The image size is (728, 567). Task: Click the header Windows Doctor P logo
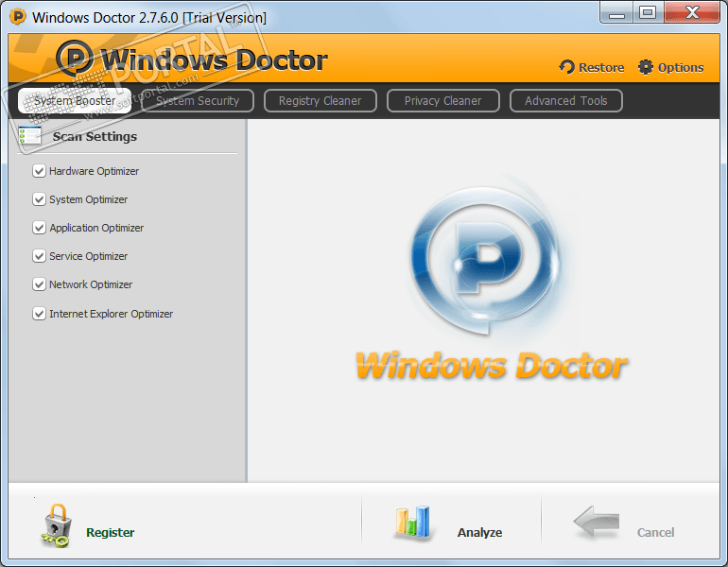click(75, 59)
